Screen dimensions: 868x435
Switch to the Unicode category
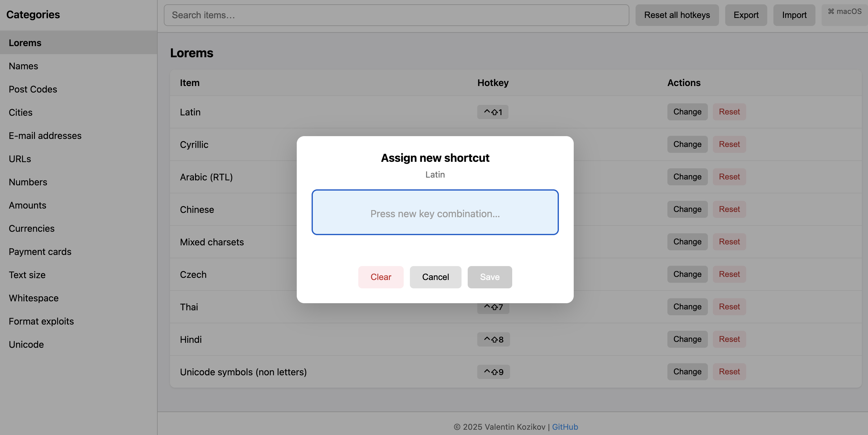click(x=26, y=344)
